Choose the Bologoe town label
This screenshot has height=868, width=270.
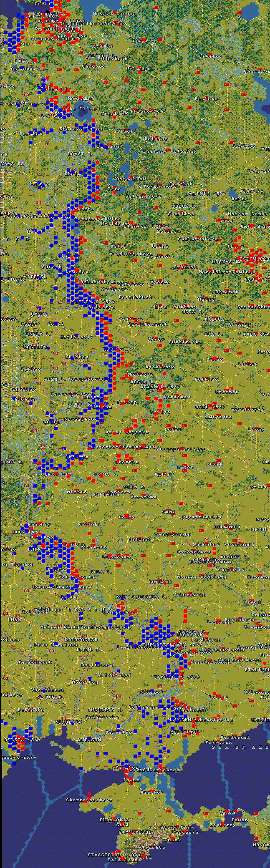click(156, 139)
